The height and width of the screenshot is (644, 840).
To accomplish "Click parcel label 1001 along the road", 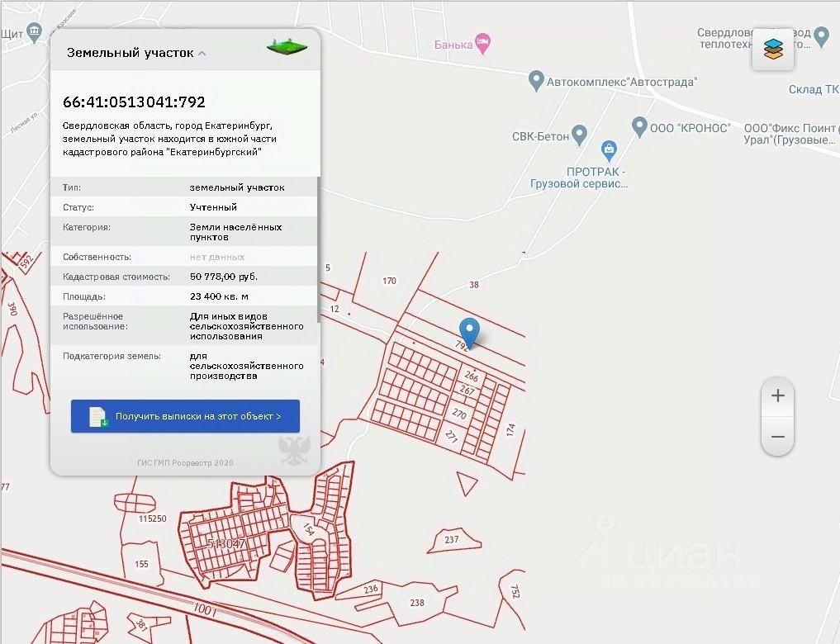I will [x=205, y=609].
